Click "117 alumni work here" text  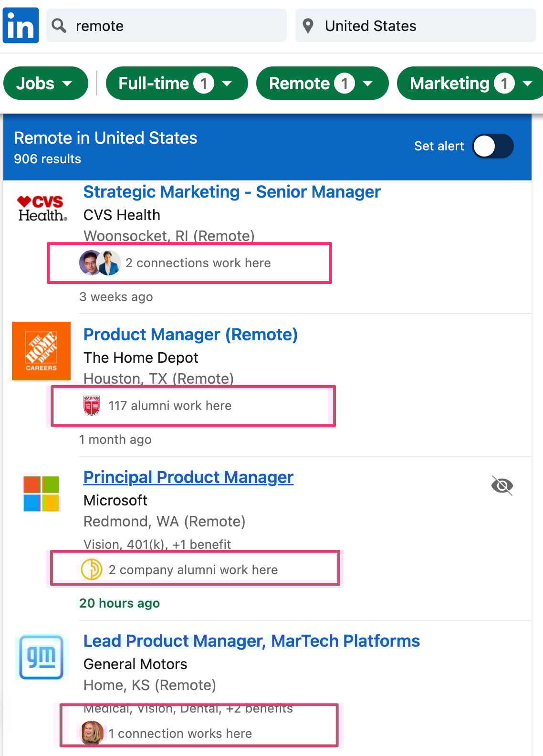(x=170, y=406)
